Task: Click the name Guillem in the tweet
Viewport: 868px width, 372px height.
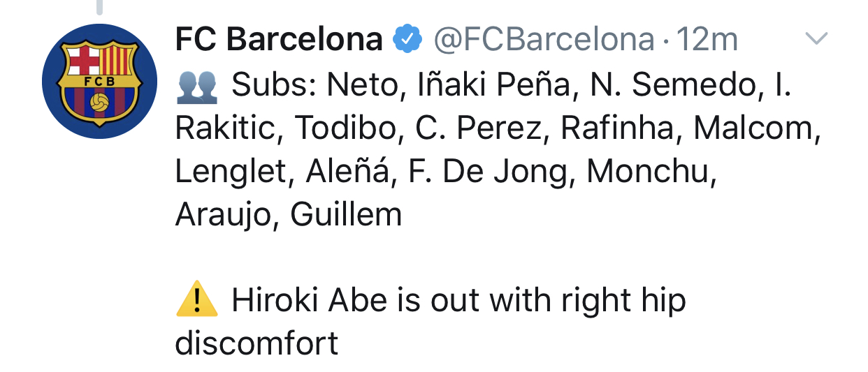Action: tap(347, 215)
